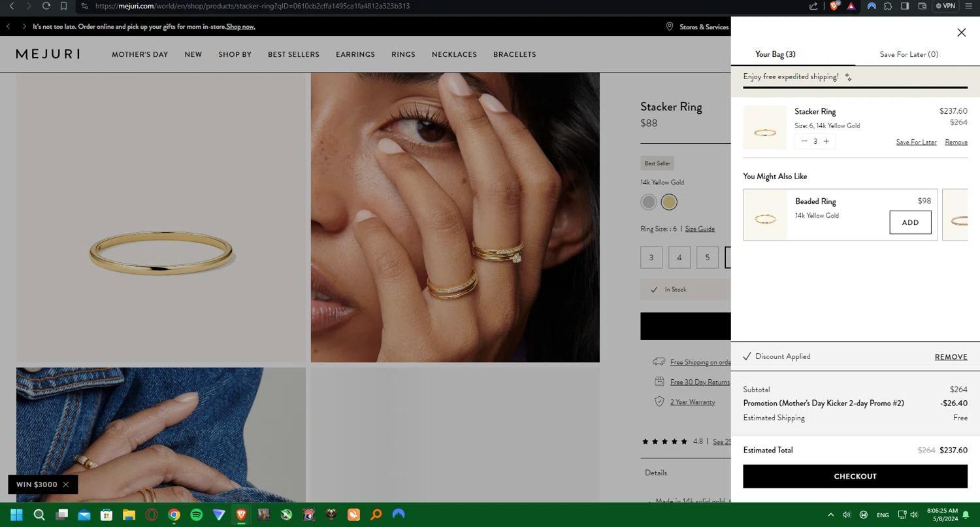Click the address bar URL
This screenshot has width=980, height=527.
tap(252, 6)
